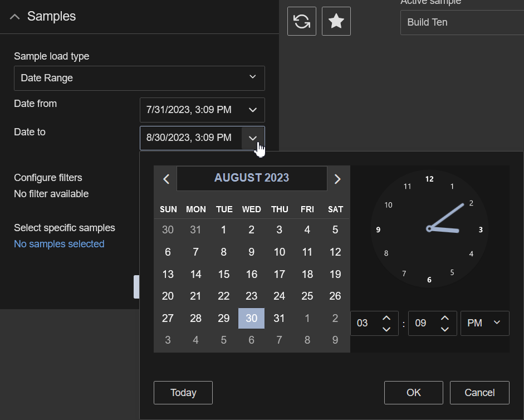This screenshot has width=524, height=420.
Task: Click the AUGUST 2023 month header
Action: pos(252,178)
